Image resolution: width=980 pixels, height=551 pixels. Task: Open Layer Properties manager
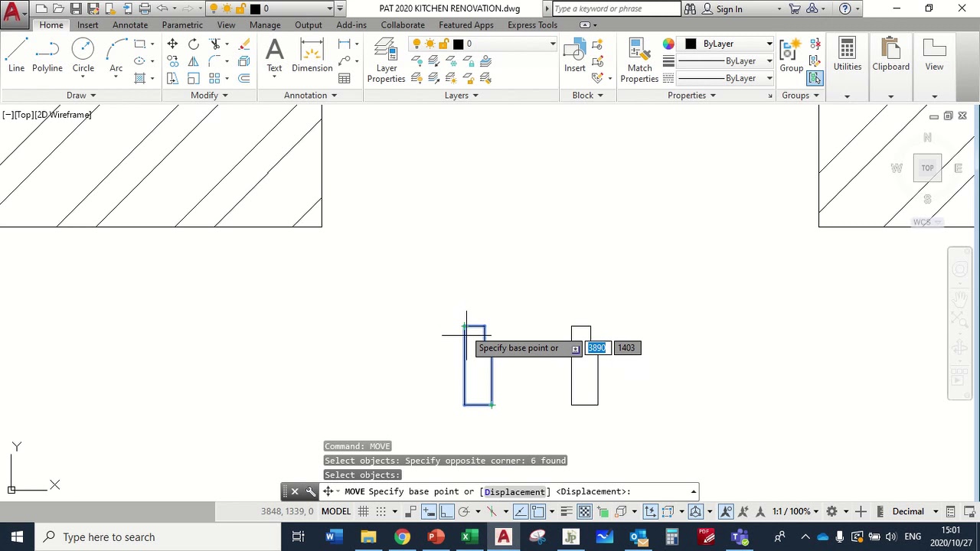(386, 60)
